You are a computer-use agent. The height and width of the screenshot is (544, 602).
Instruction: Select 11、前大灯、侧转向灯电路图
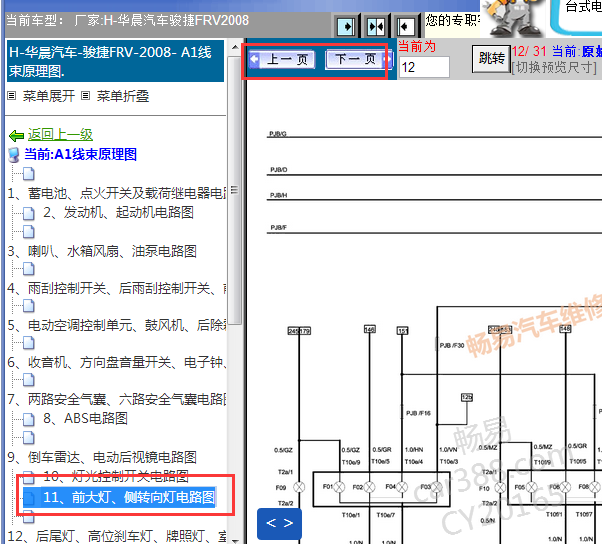(129, 497)
